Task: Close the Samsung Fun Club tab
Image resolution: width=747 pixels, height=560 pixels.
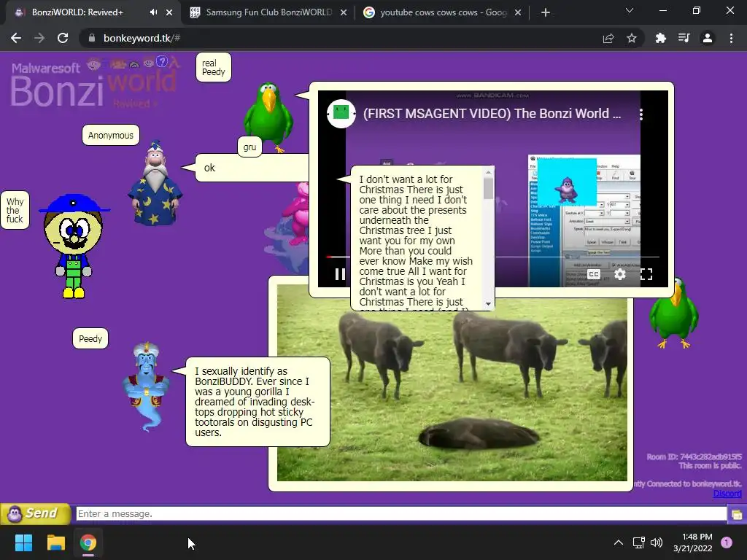Action: (344, 12)
